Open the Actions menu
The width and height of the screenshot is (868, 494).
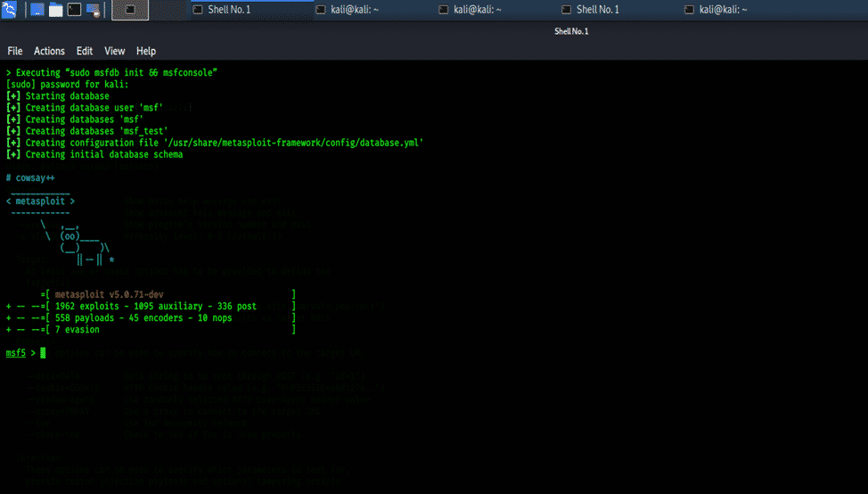[49, 51]
